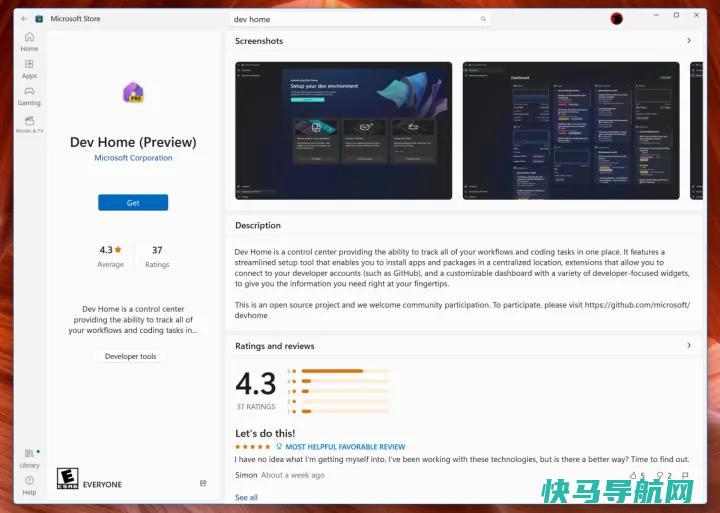720x513 pixels.
Task: Click the EVERYONE rating label
Action: pyautogui.click(x=102, y=485)
